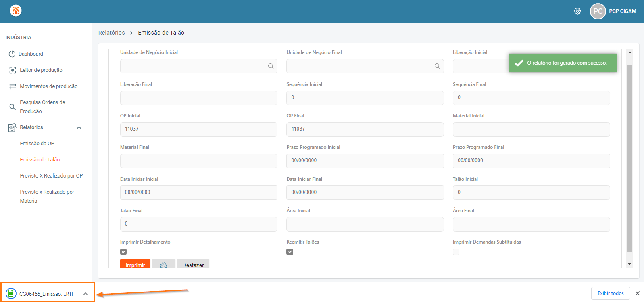Viewport: 644px width, 305px height.
Task: Enable Imprimir Demandas Subtituídas checkbox
Action: pyautogui.click(x=456, y=252)
